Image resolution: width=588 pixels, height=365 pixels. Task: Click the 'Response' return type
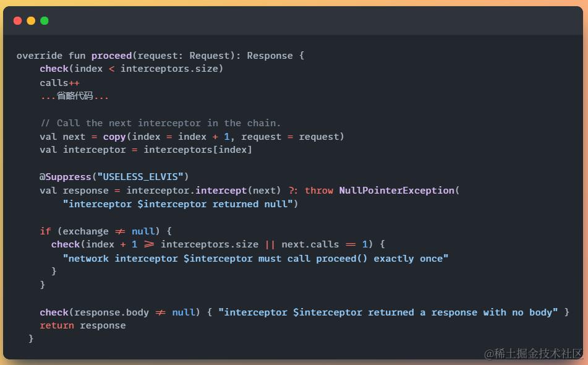point(270,56)
